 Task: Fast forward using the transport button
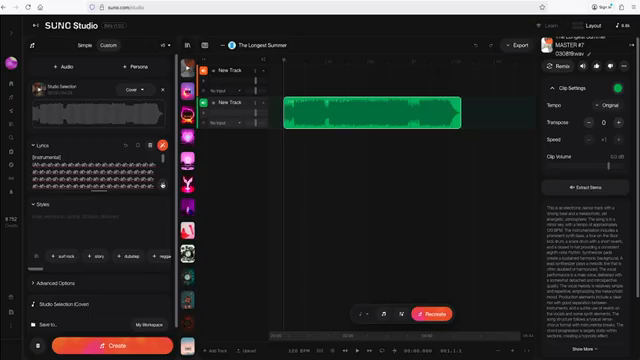(369, 351)
